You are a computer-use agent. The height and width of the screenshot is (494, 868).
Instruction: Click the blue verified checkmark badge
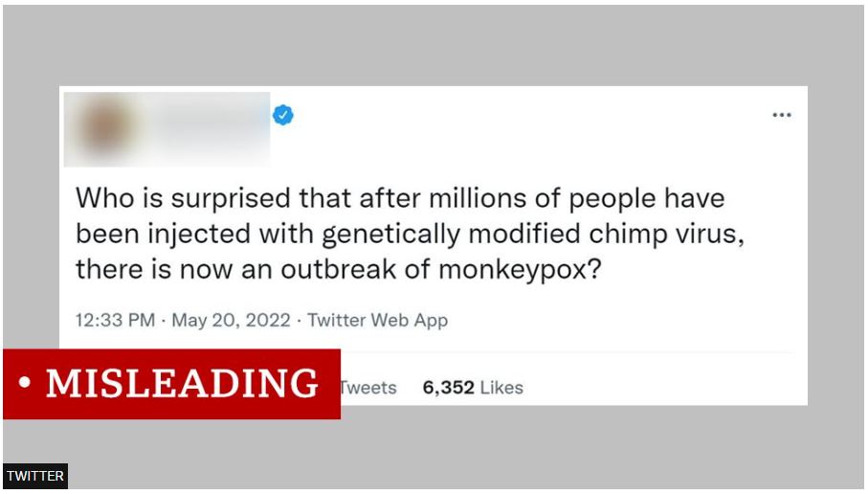(x=283, y=116)
